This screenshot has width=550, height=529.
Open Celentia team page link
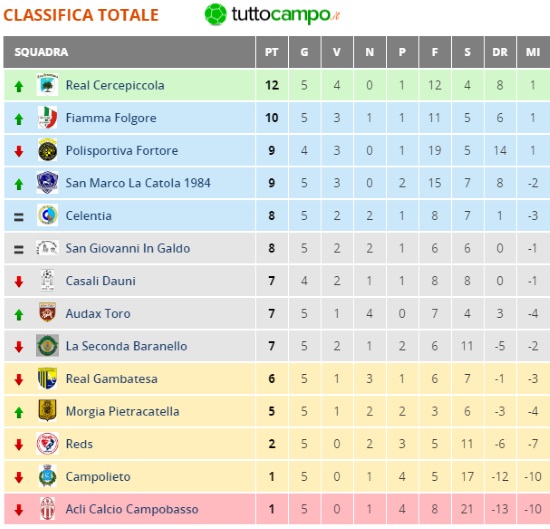tap(89, 215)
